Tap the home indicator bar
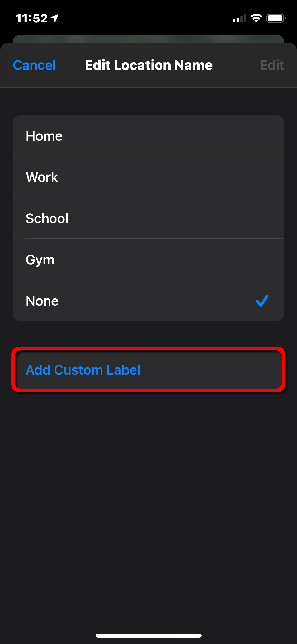Screen dimensions: 297x644 pos(148,636)
